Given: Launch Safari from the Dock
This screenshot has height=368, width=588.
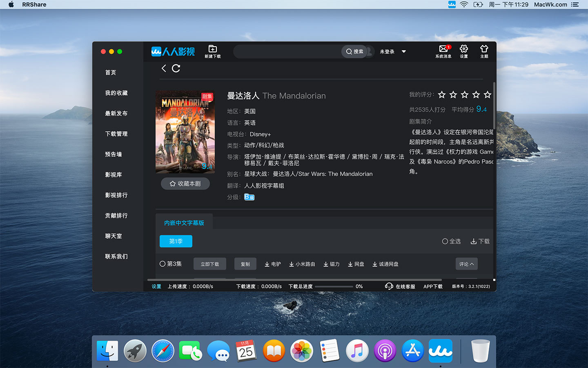Looking at the screenshot, I should click(163, 351).
